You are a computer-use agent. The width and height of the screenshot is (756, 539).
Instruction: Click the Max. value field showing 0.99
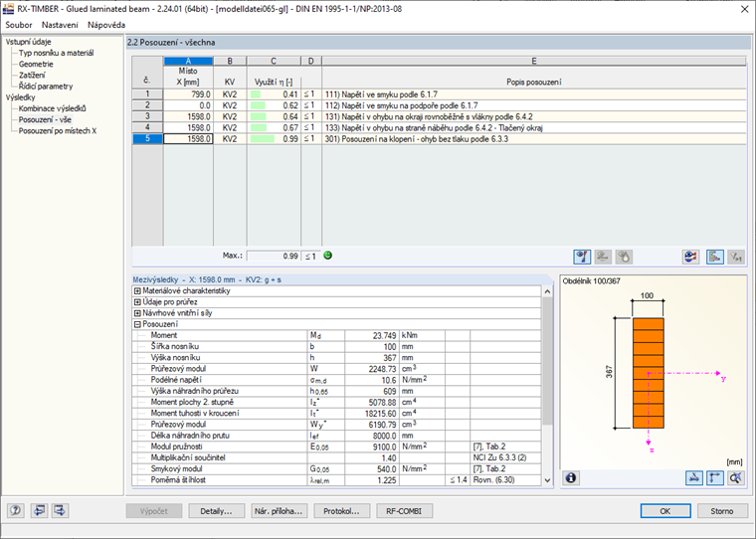coord(274,256)
